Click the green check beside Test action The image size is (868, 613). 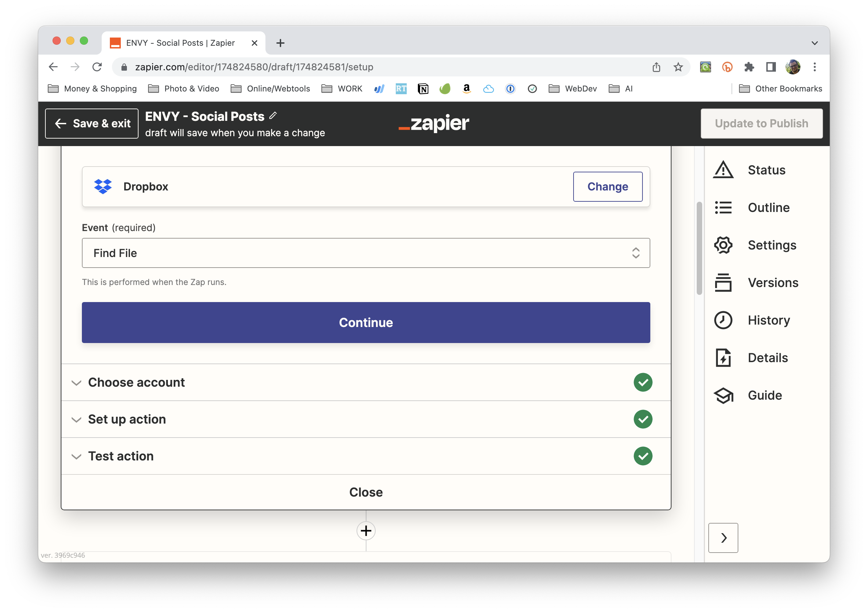coord(643,456)
